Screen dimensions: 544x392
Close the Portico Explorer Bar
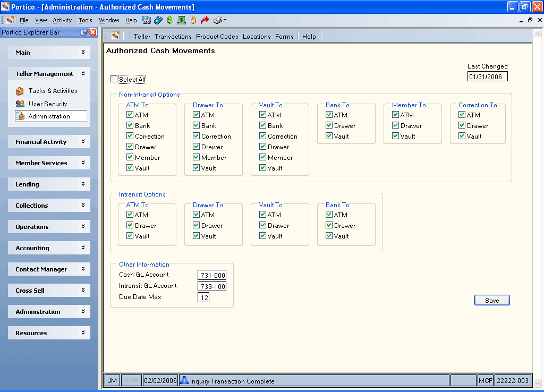92,32
